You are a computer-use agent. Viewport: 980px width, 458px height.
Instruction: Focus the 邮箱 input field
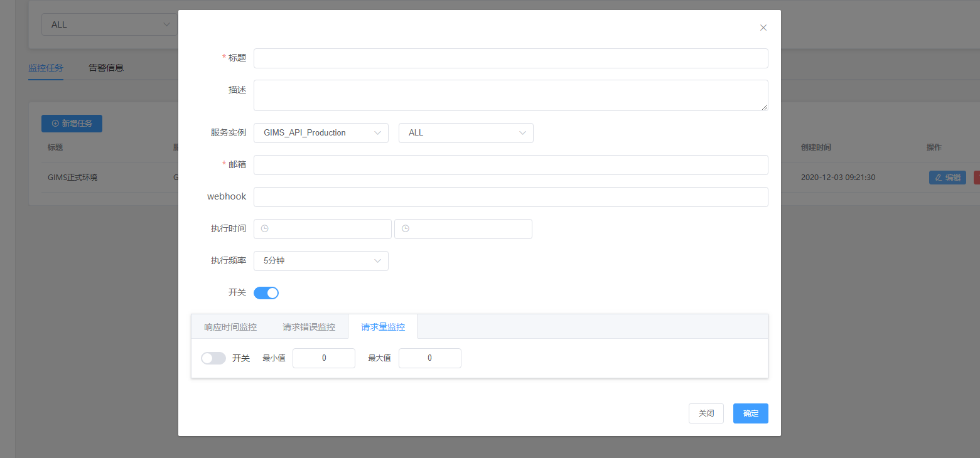tap(511, 165)
